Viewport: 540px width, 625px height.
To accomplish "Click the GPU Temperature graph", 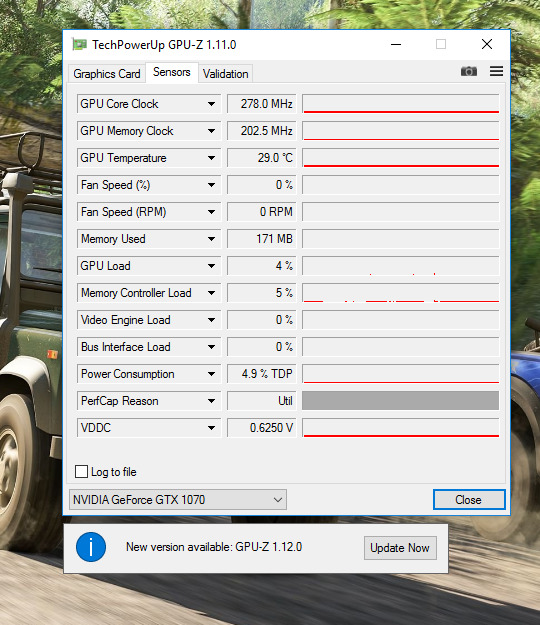I will pyautogui.click(x=401, y=158).
